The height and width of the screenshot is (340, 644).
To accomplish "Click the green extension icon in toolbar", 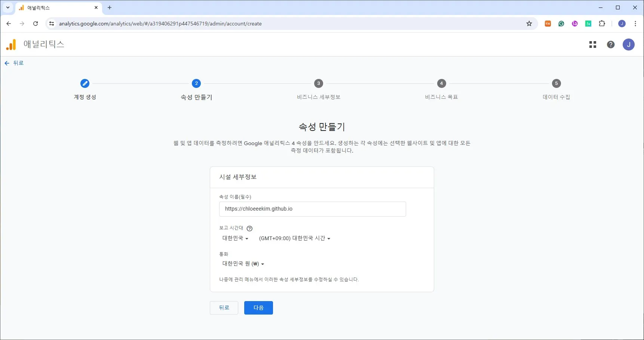I will [x=588, y=24].
